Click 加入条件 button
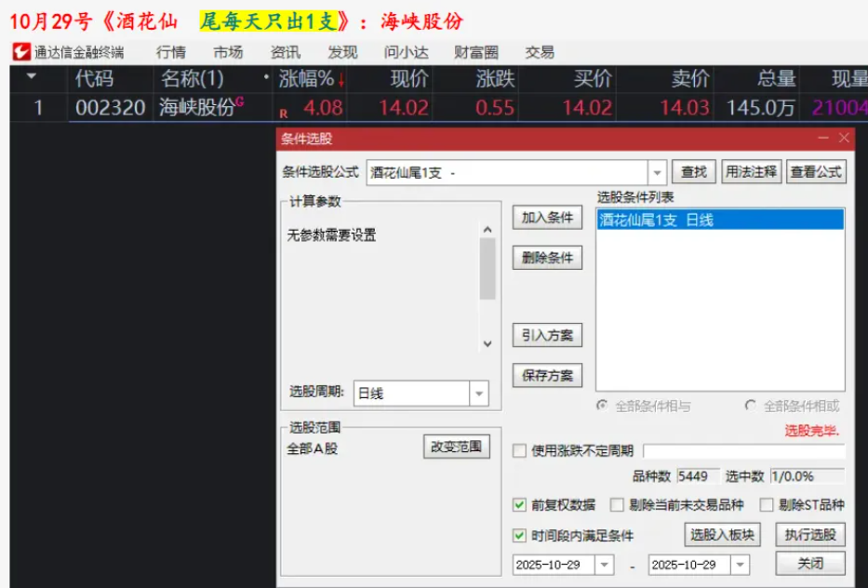Viewport: 868px width, 588px height. coord(547,218)
